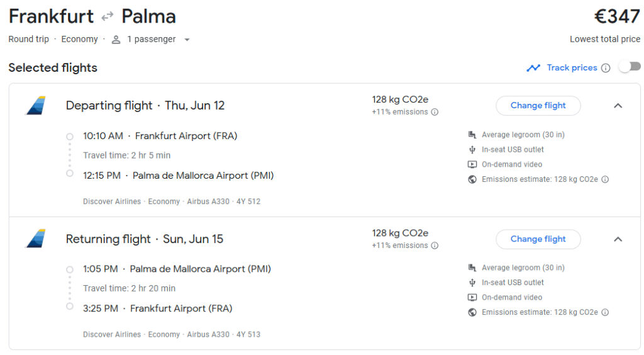The width and height of the screenshot is (644, 355).
Task: Click departing flight emissions info icon
Action: pyautogui.click(x=435, y=112)
